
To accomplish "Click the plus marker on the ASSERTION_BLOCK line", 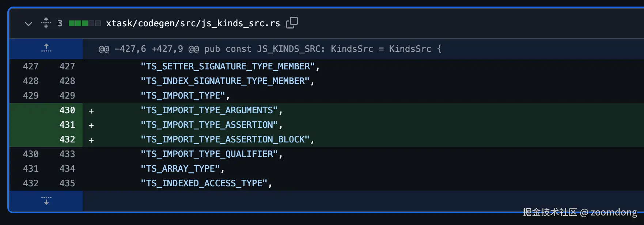I will [91, 140].
